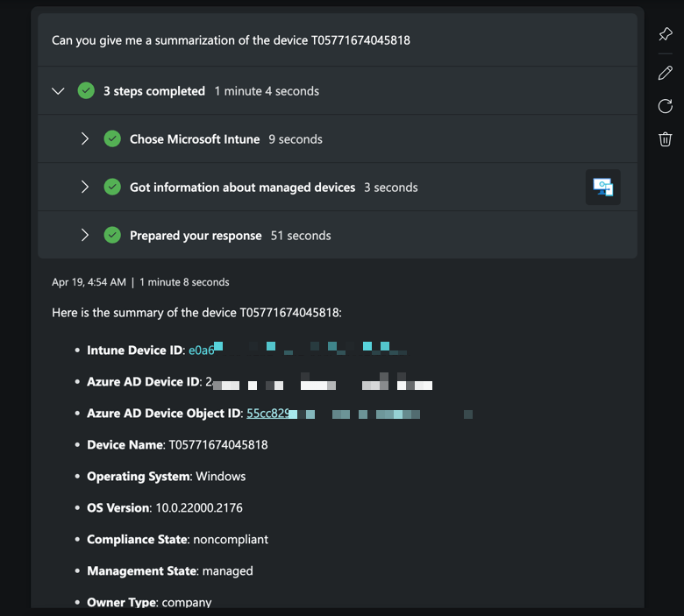
Task: Expand the Chose Microsoft Intune step
Action: [85, 138]
